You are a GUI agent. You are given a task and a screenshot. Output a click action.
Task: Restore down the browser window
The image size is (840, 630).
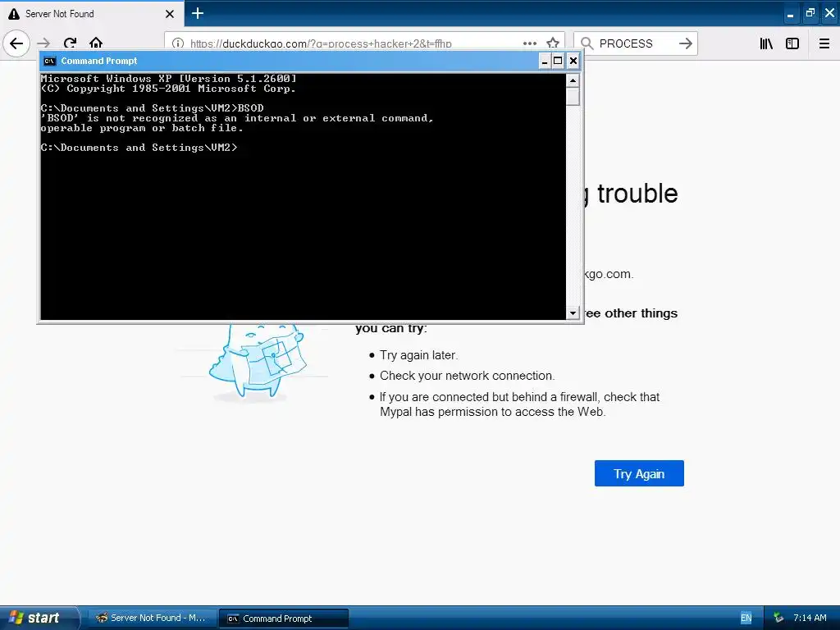pyautogui.click(x=810, y=13)
